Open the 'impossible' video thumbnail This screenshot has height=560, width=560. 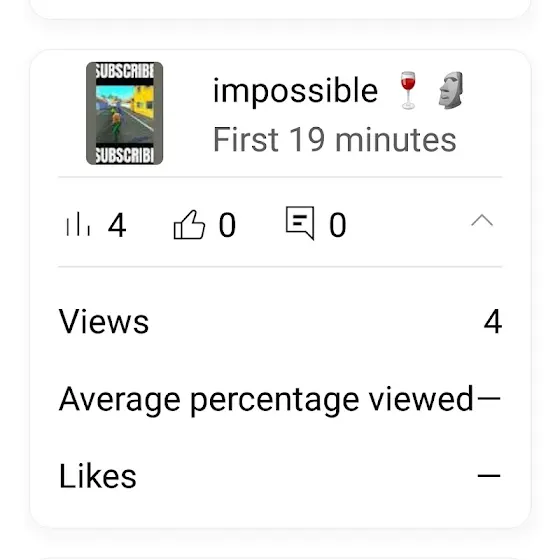pyautogui.click(x=125, y=113)
